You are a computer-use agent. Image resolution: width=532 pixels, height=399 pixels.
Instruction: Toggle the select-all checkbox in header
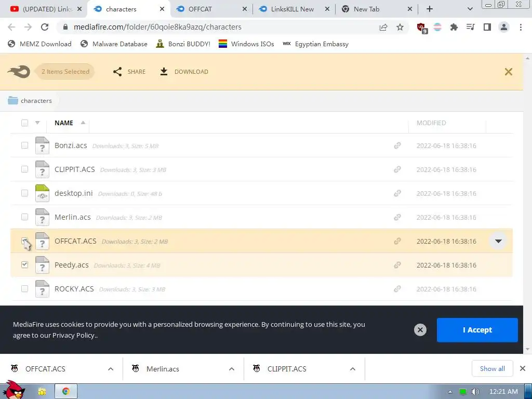point(24,123)
